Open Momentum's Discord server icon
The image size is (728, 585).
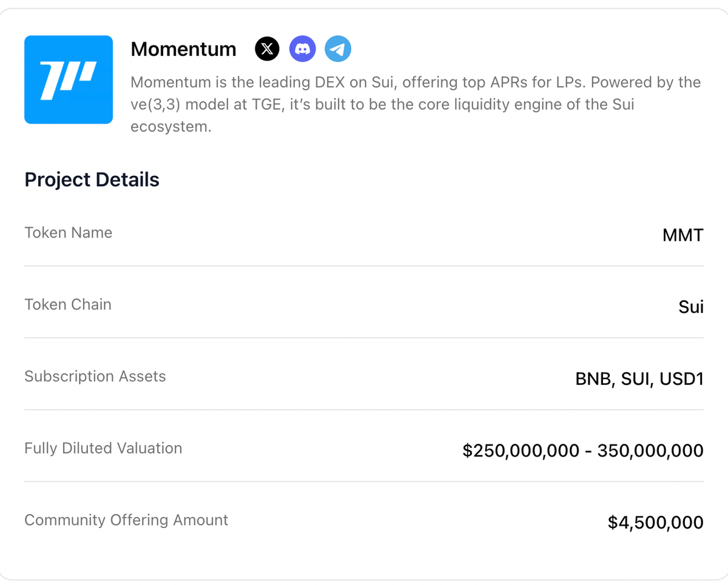[303, 48]
